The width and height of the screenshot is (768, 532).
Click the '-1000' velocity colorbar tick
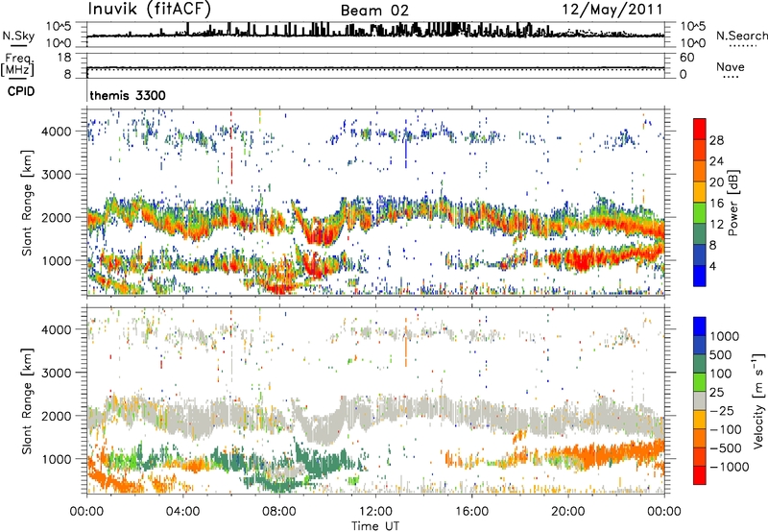click(730, 467)
